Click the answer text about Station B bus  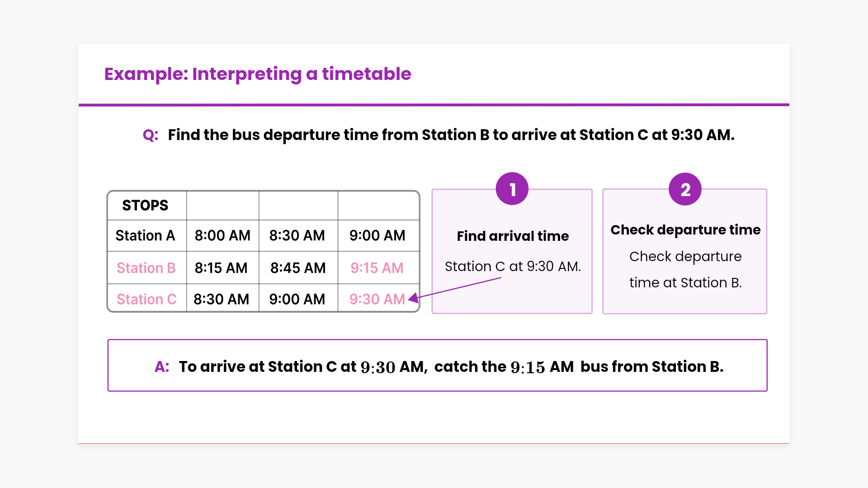451,366
